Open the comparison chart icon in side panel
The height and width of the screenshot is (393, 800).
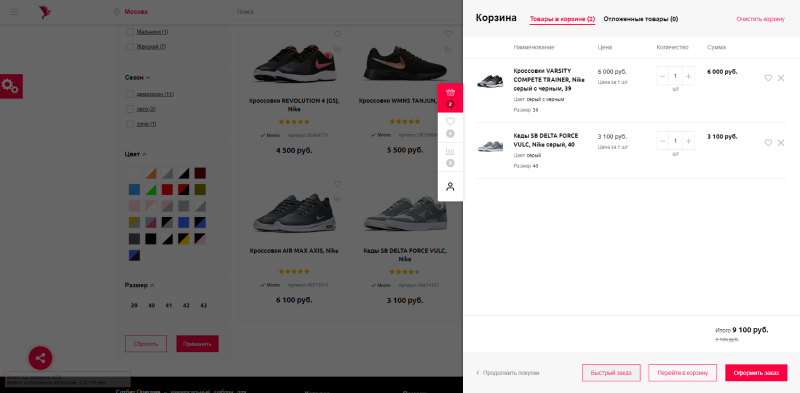click(x=450, y=157)
